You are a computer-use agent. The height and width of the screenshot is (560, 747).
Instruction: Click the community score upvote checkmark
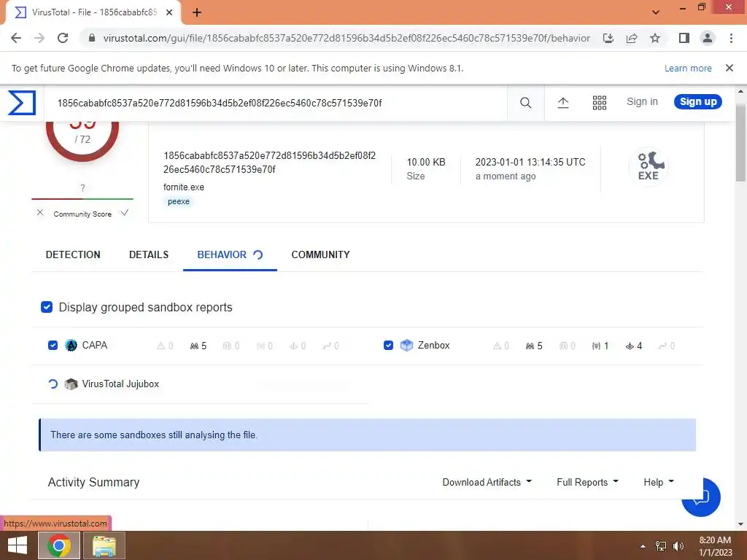(125, 212)
